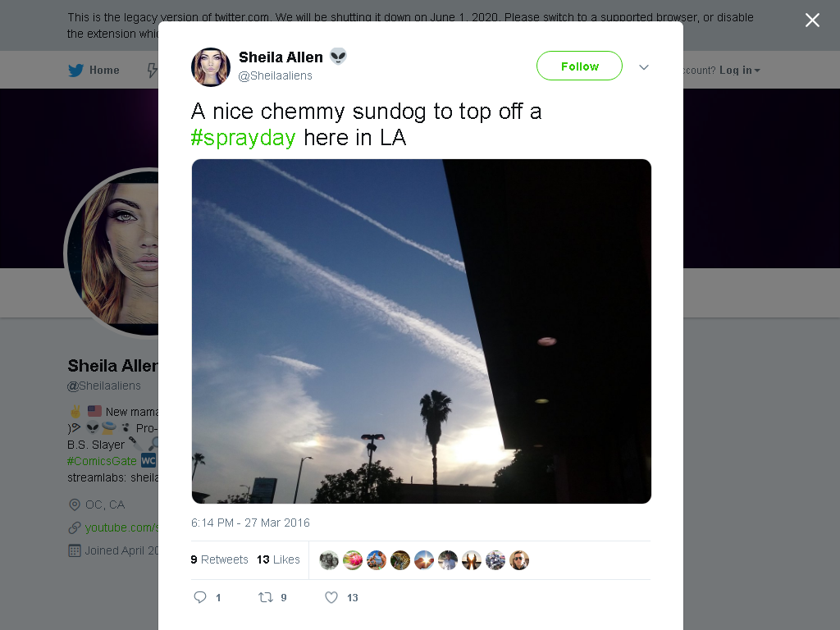This screenshot has height=630, width=840.
Task: Open the Log in dropdown
Action: (x=739, y=71)
